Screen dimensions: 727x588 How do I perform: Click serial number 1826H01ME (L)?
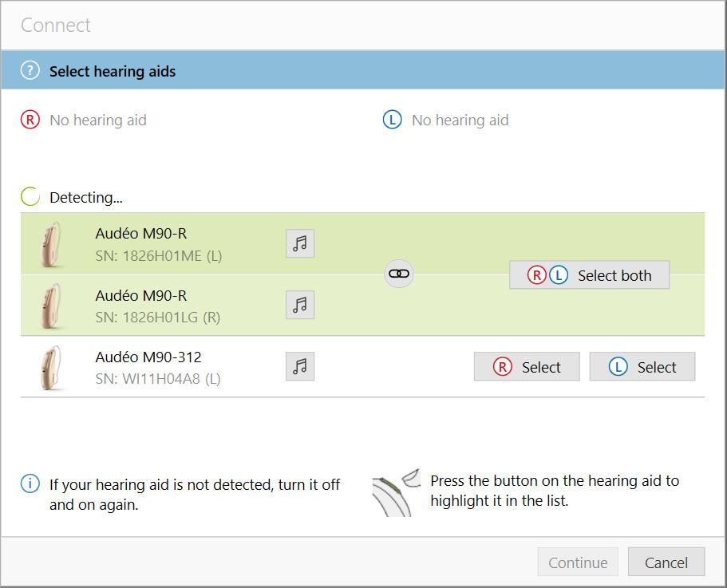point(159,256)
